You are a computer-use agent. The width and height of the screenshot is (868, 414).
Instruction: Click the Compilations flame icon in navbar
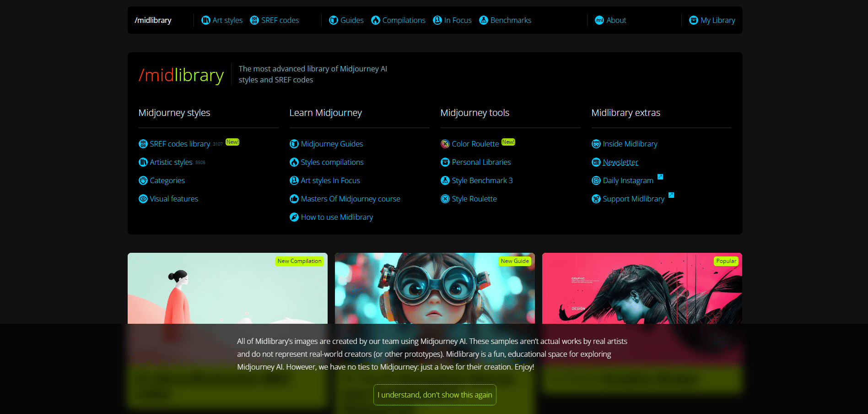tap(376, 20)
